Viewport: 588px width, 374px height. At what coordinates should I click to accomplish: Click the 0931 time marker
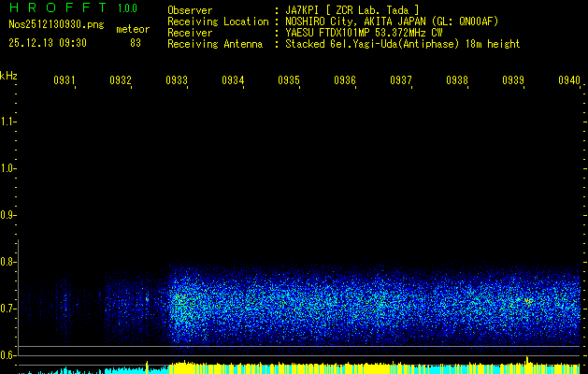[65, 81]
